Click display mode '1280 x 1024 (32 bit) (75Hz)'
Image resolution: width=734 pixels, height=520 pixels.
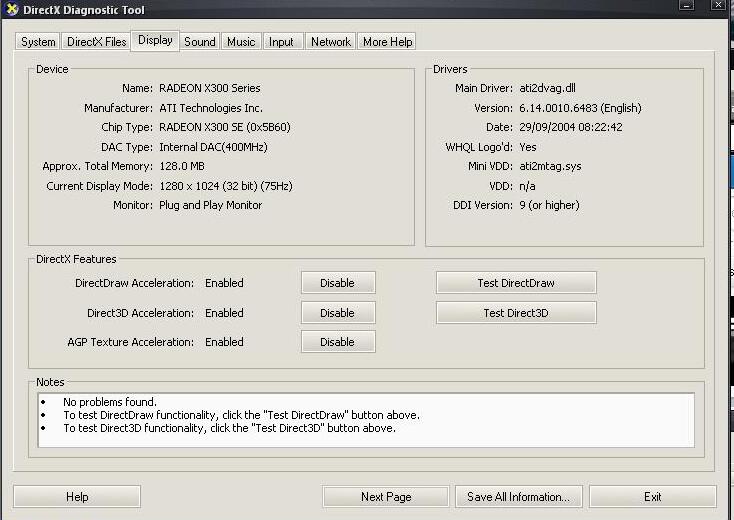click(226, 186)
